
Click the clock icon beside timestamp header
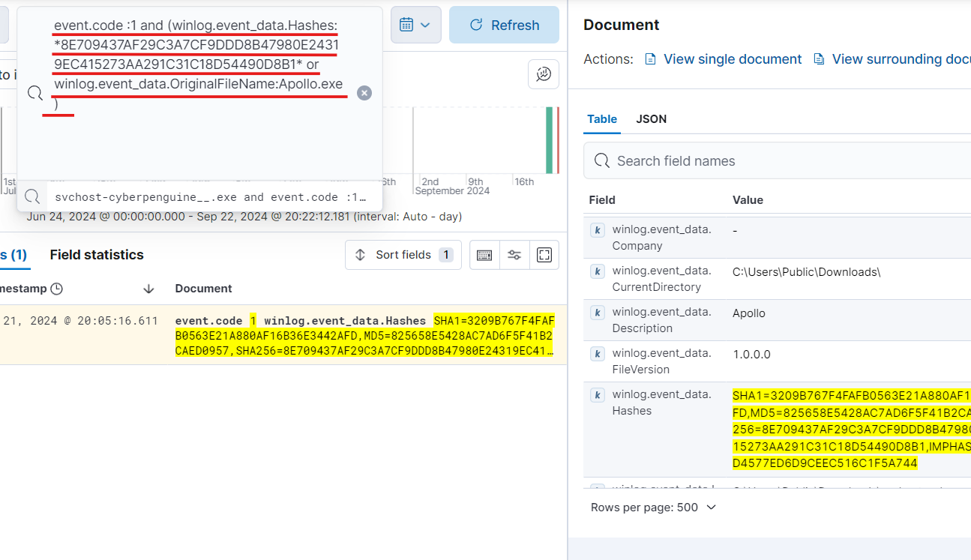56,289
